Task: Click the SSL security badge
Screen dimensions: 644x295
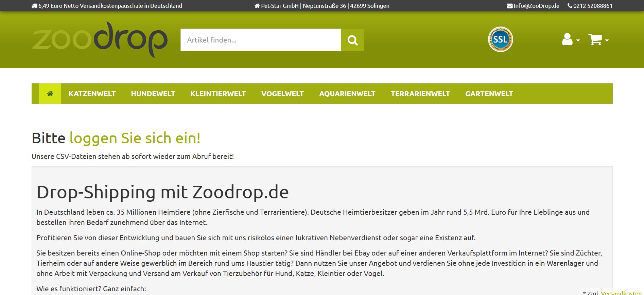Action: click(500, 39)
